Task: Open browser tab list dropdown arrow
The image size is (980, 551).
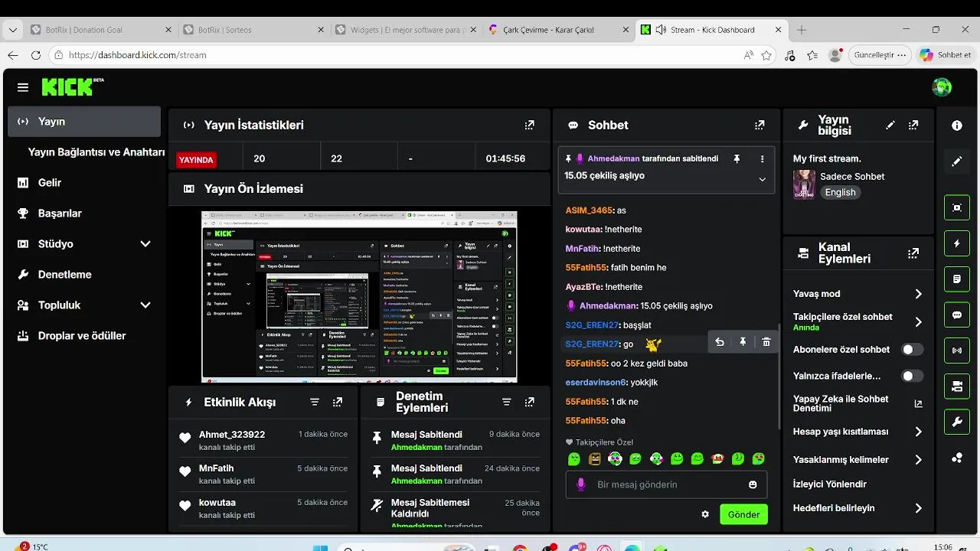Action: pyautogui.click(x=12, y=30)
